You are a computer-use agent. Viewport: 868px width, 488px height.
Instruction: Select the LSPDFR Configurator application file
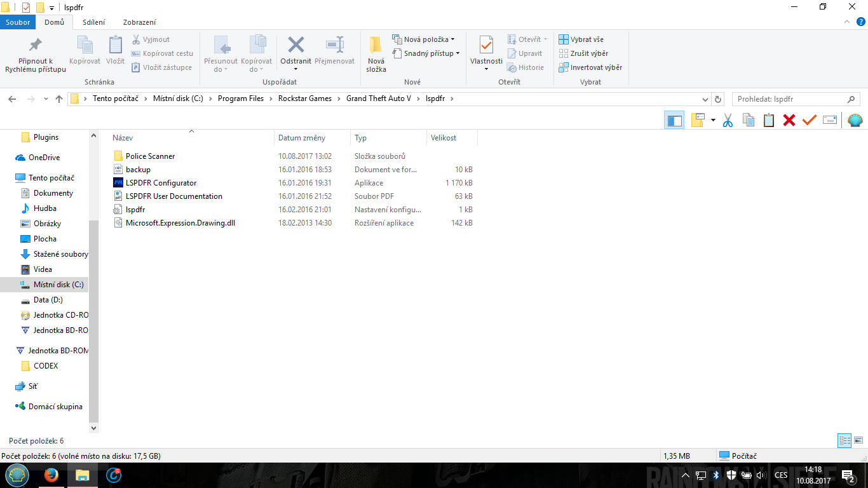(x=161, y=183)
